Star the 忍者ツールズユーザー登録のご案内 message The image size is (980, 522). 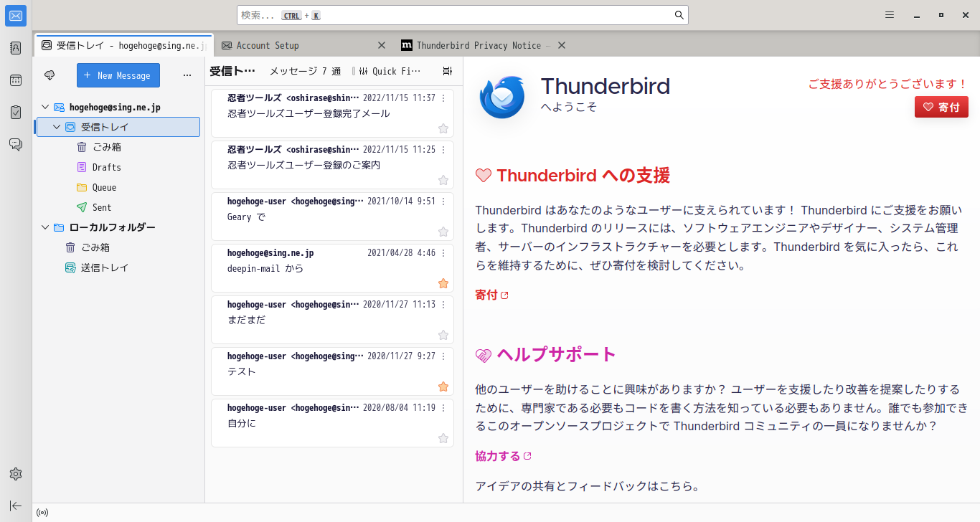[x=443, y=180]
